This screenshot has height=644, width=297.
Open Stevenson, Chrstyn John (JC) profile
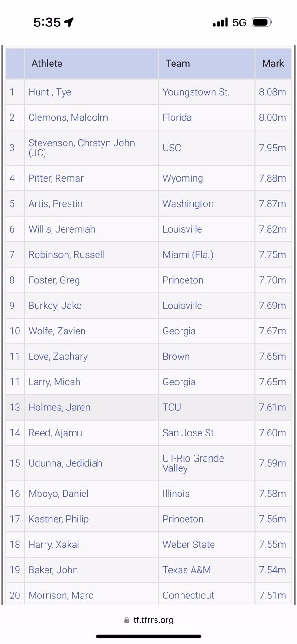(82, 148)
